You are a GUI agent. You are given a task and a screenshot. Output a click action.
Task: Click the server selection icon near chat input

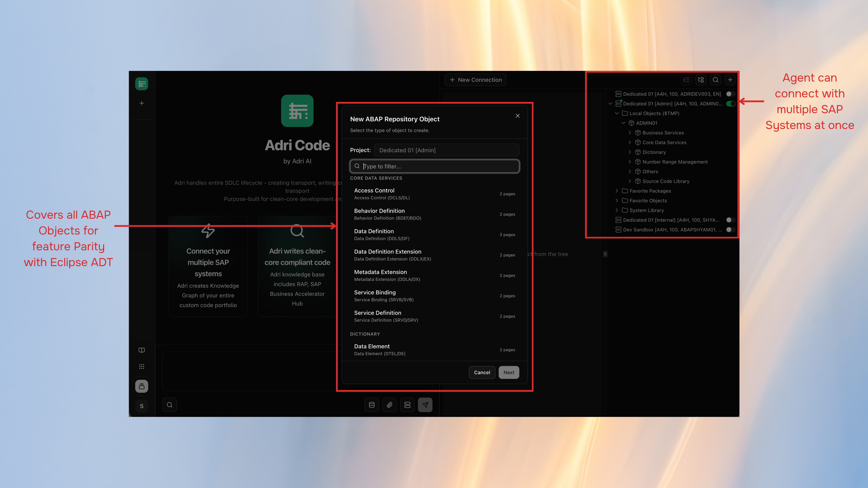pyautogui.click(x=407, y=405)
